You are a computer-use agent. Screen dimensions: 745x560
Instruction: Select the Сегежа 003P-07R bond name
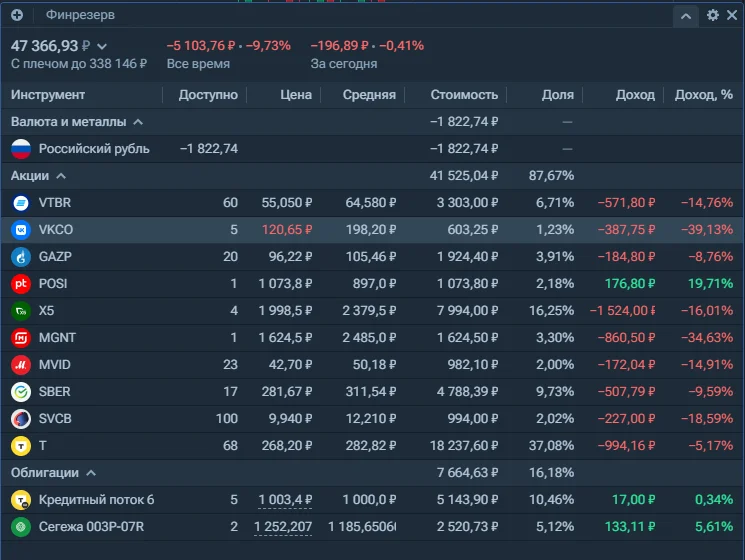pyautogui.click(x=91, y=527)
